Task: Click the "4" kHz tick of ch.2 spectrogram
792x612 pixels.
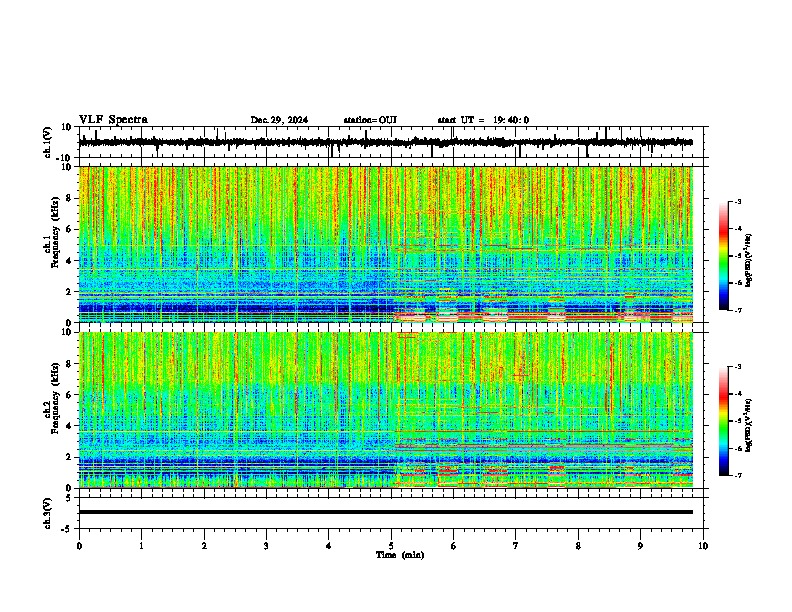Action: click(x=69, y=426)
